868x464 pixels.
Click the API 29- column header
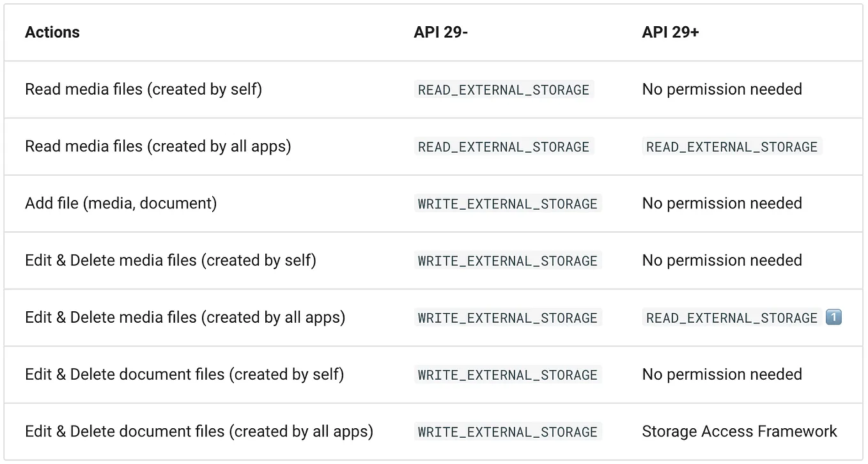pyautogui.click(x=441, y=33)
